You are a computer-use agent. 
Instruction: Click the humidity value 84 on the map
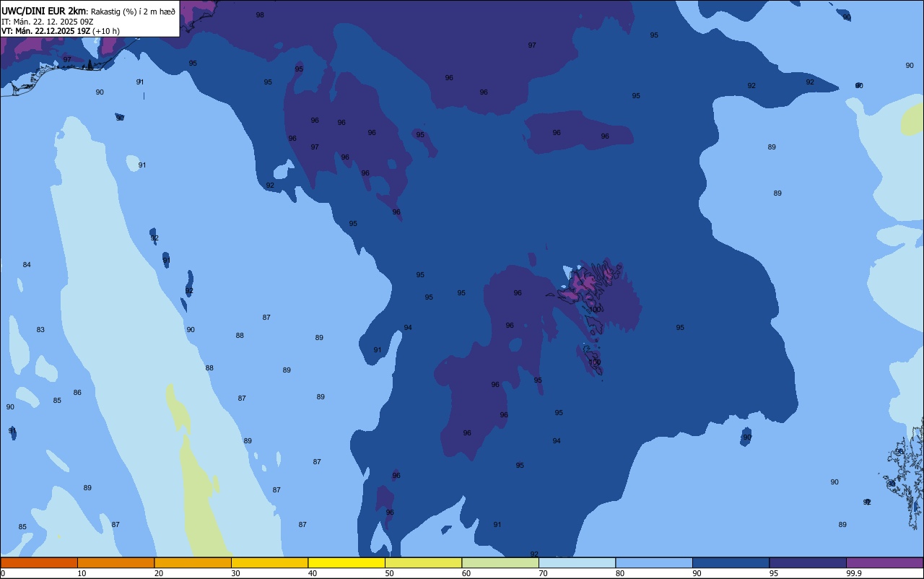click(x=27, y=265)
